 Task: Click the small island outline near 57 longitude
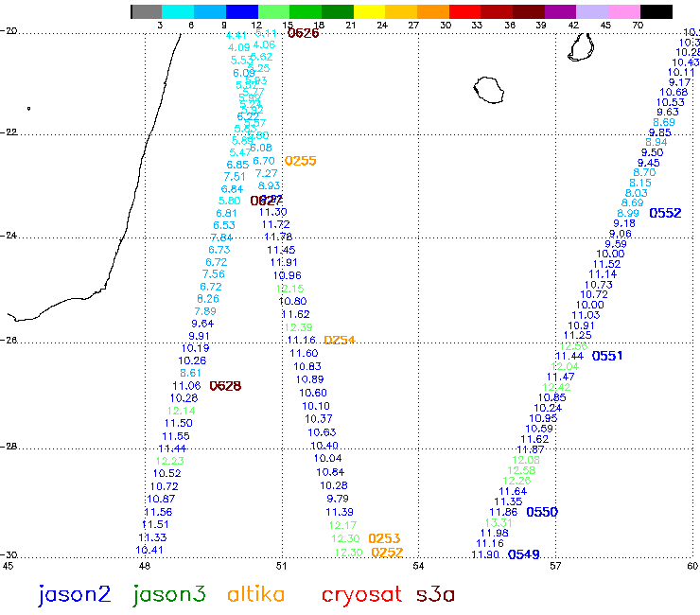(581, 47)
